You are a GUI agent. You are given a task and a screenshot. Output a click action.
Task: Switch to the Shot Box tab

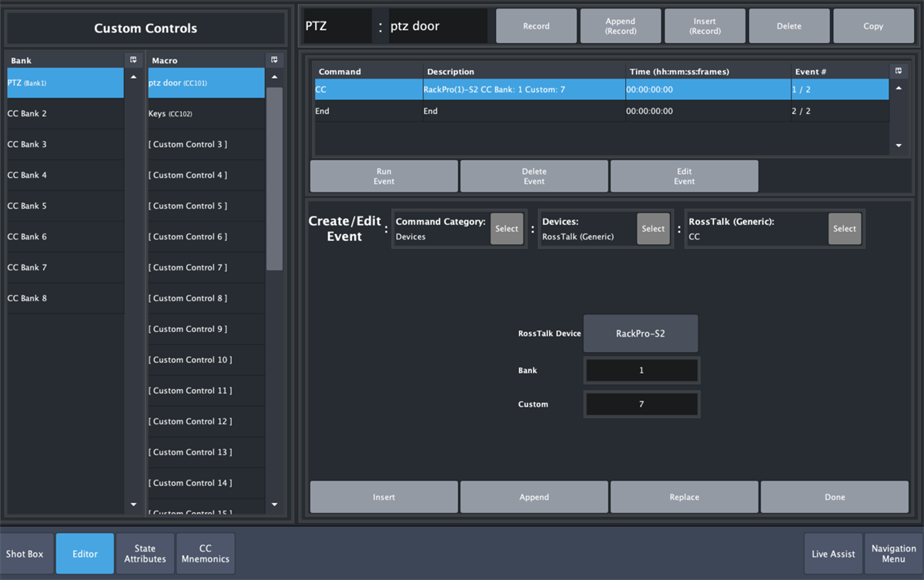pyautogui.click(x=25, y=553)
